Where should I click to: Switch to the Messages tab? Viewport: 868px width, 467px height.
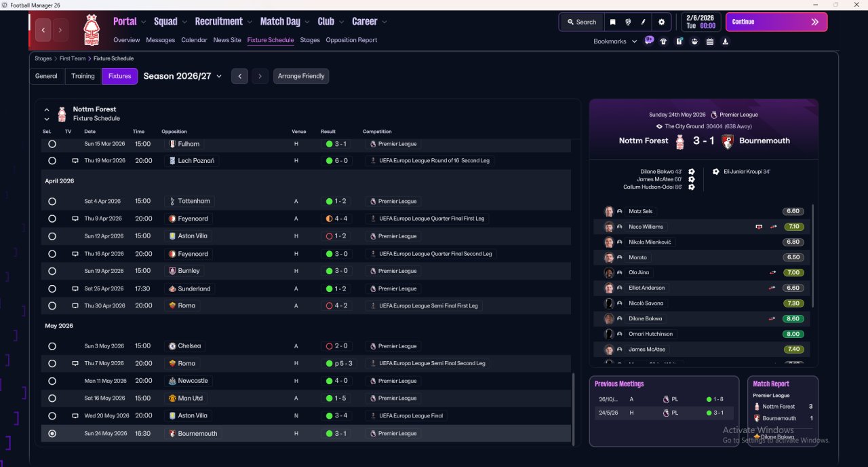[161, 40]
